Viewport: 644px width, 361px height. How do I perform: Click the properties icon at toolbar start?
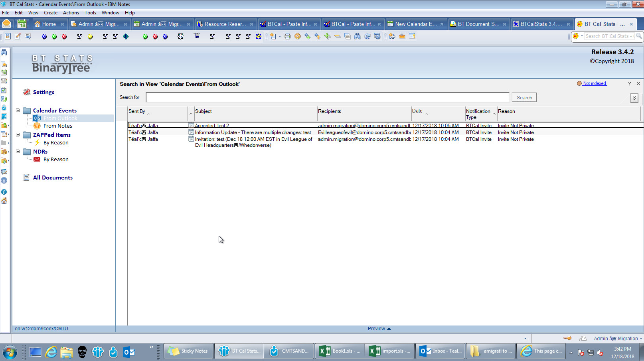tap(8, 36)
